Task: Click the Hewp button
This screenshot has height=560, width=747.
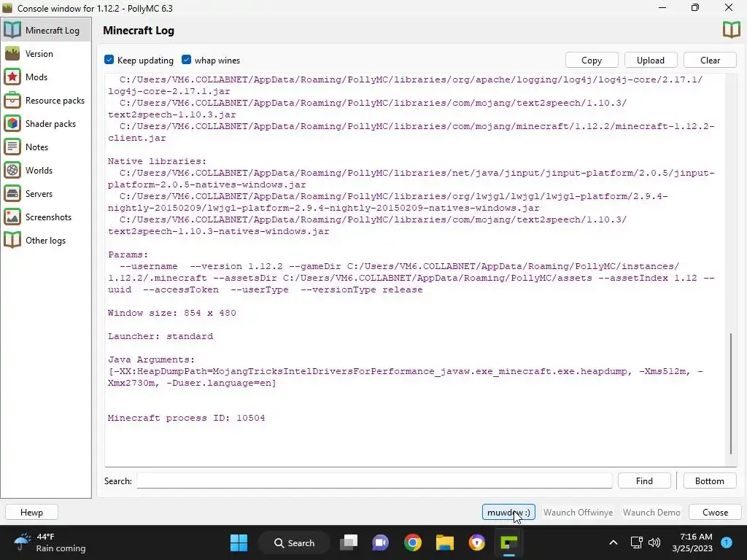Action: (x=31, y=513)
